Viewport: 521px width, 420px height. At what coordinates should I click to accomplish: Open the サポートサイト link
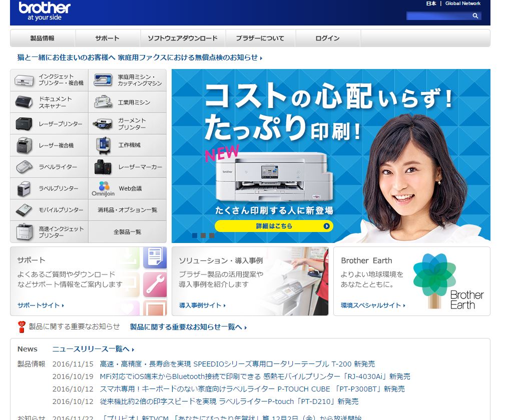(41, 305)
